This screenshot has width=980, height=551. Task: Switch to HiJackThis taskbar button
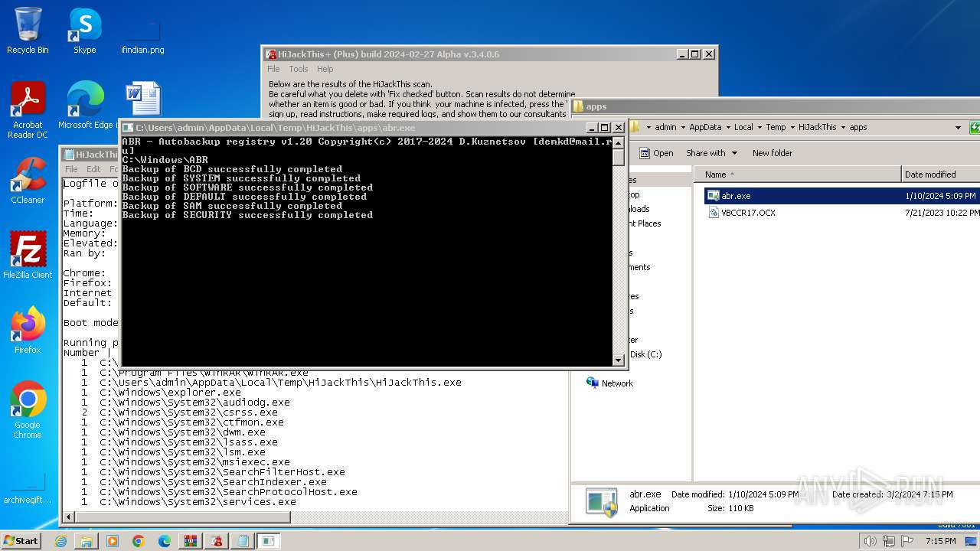217,541
